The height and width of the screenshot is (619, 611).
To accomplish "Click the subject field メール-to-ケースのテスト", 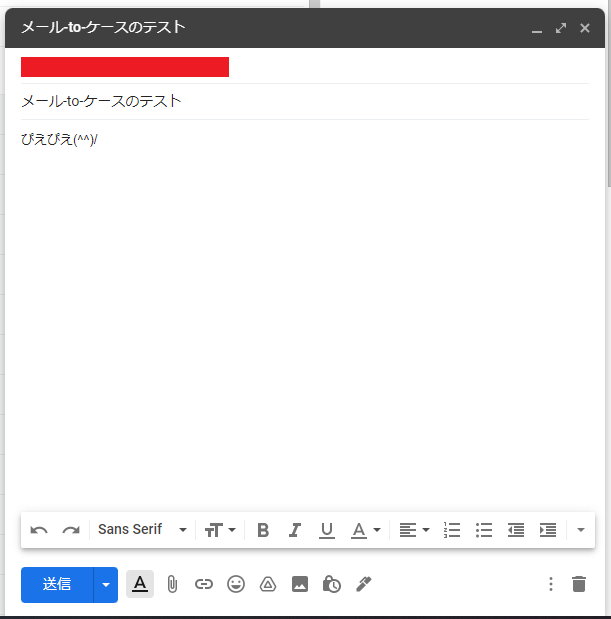I will click(x=305, y=101).
